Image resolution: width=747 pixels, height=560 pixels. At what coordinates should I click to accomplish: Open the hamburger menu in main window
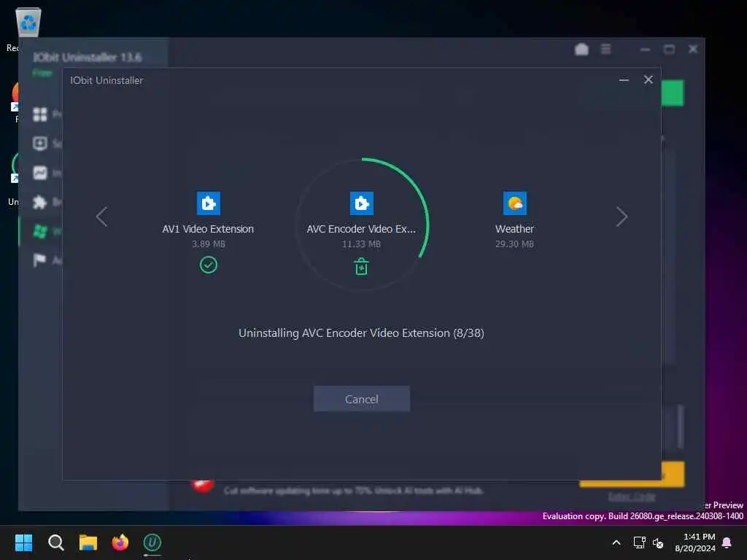click(x=606, y=49)
